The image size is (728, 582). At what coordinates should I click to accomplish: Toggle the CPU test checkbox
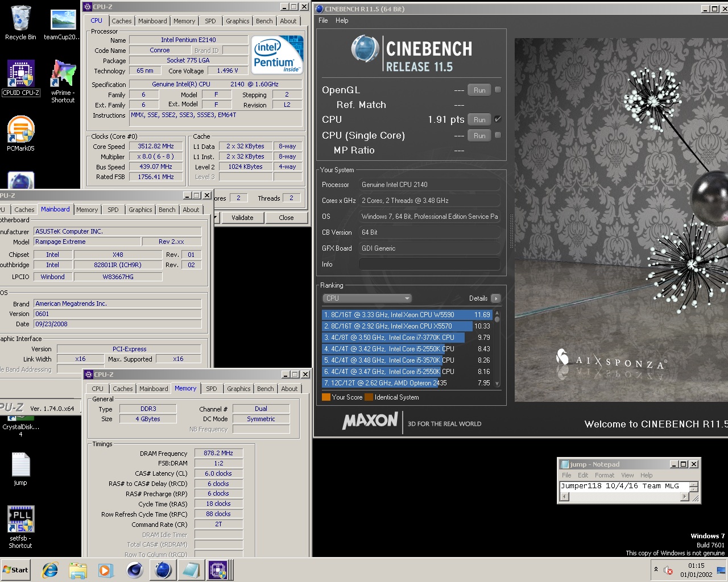pyautogui.click(x=498, y=119)
